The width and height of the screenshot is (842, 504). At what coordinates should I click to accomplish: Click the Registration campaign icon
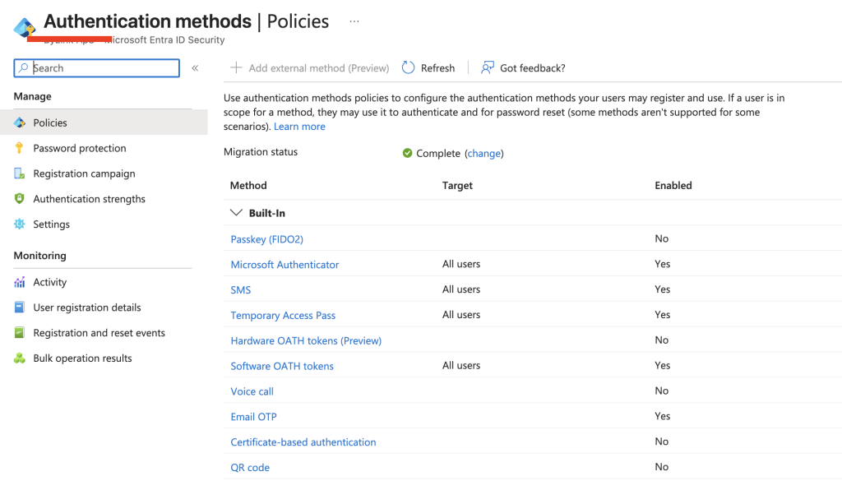(x=20, y=173)
